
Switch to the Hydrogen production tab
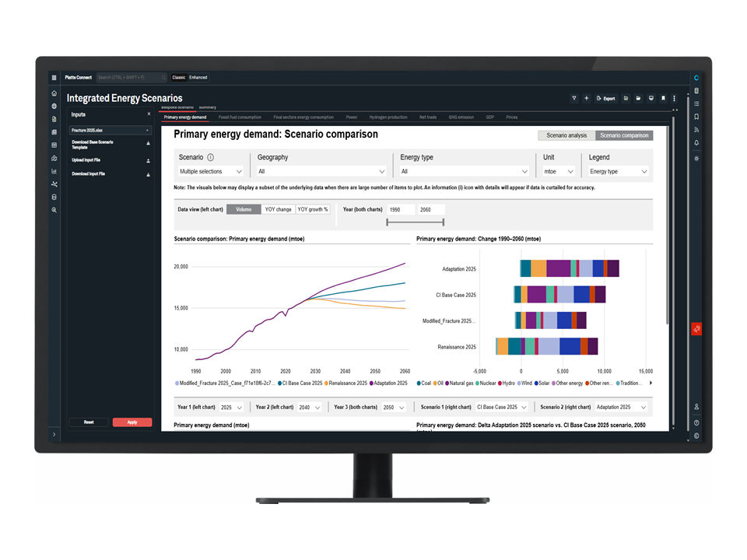tap(388, 117)
